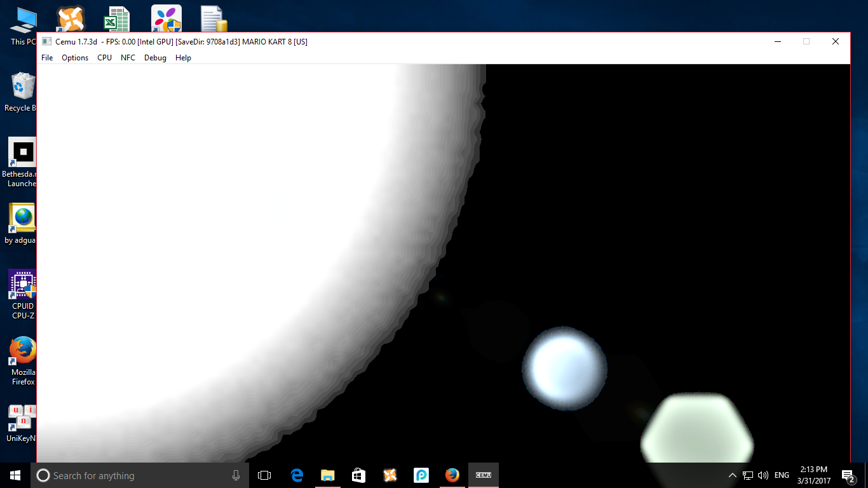This screenshot has height=488, width=868.
Task: Open Microsoft Edge from the taskbar
Action: click(297, 475)
